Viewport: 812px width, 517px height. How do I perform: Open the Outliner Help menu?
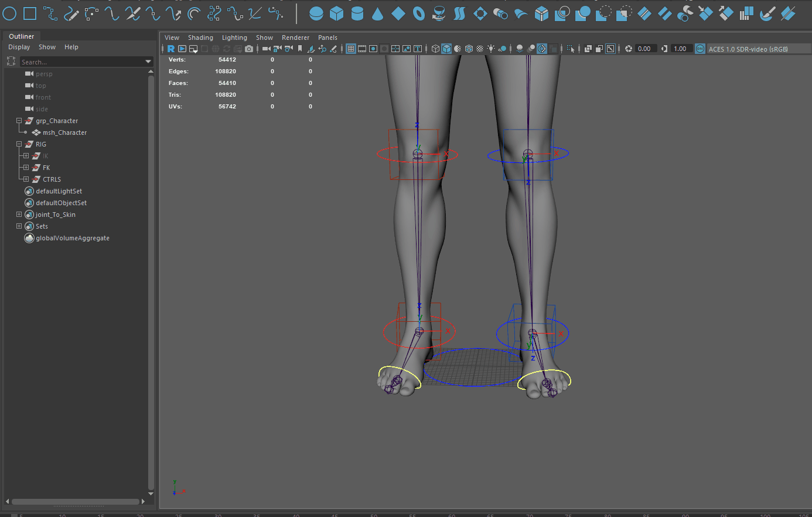pos(71,47)
